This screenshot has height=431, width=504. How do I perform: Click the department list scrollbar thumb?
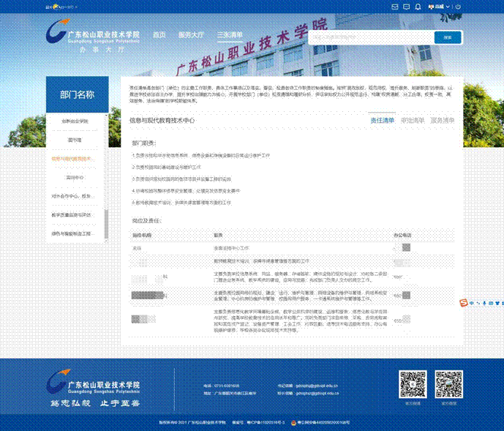coord(106,224)
